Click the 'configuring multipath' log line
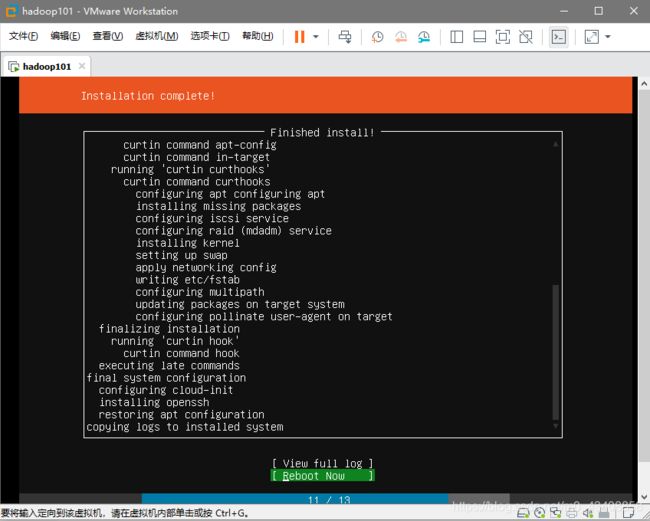The width and height of the screenshot is (650, 521). [x=200, y=292]
